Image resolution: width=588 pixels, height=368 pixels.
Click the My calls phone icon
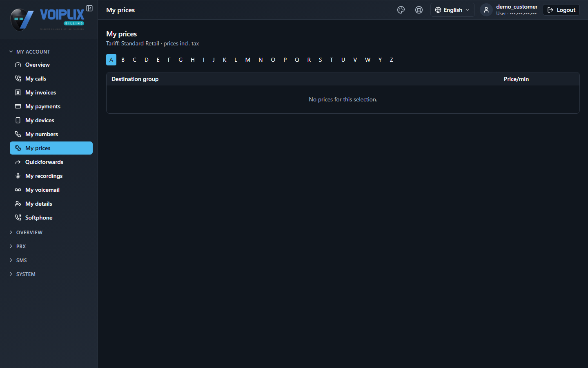[18, 79]
